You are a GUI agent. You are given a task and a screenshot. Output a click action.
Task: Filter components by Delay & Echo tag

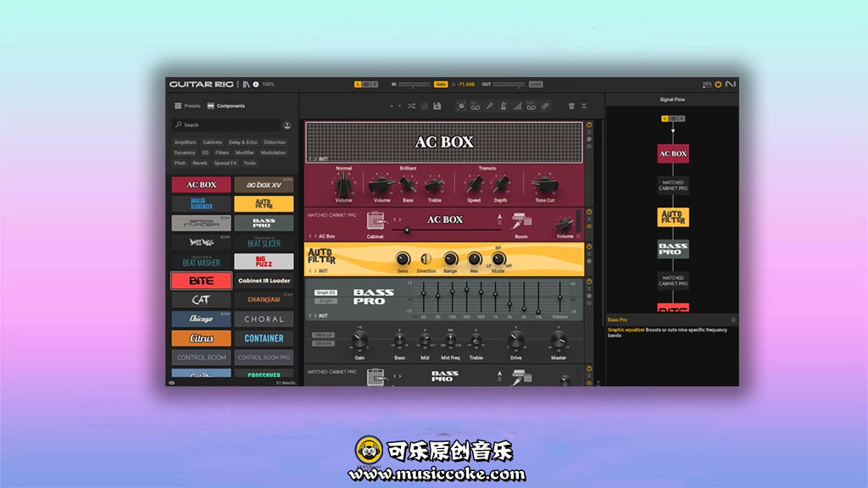click(x=243, y=142)
